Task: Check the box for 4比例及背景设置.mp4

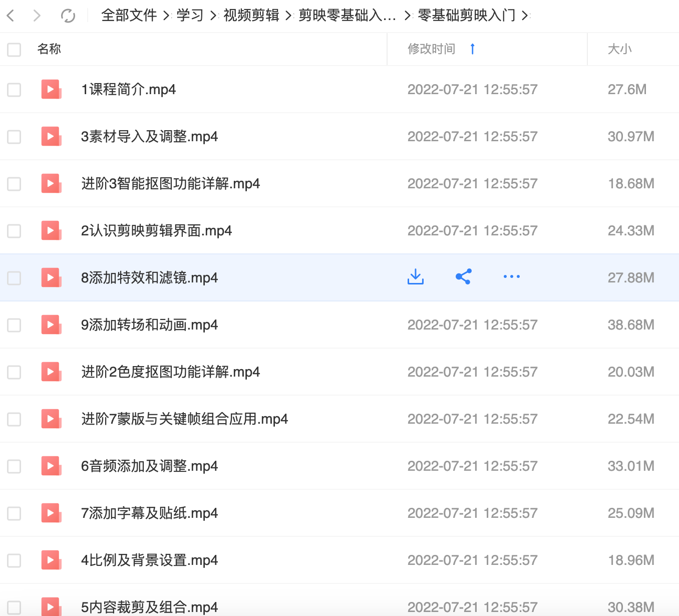Action: pos(14,561)
